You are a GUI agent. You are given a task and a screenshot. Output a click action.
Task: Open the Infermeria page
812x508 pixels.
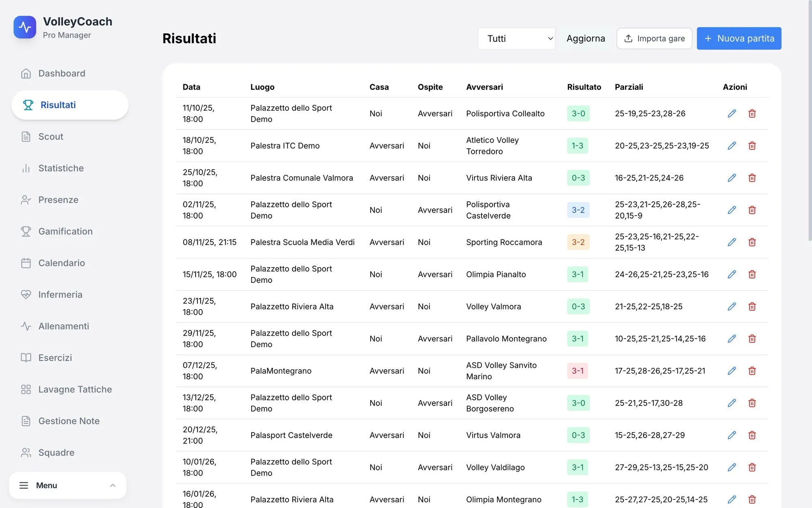coord(70,295)
